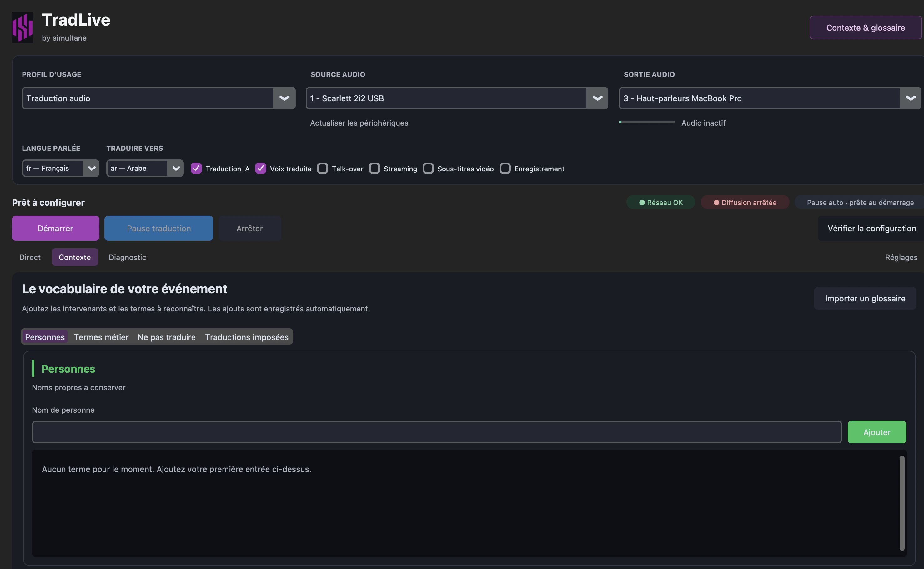Click the 'Aucun terme pour le moment' message

176,469
